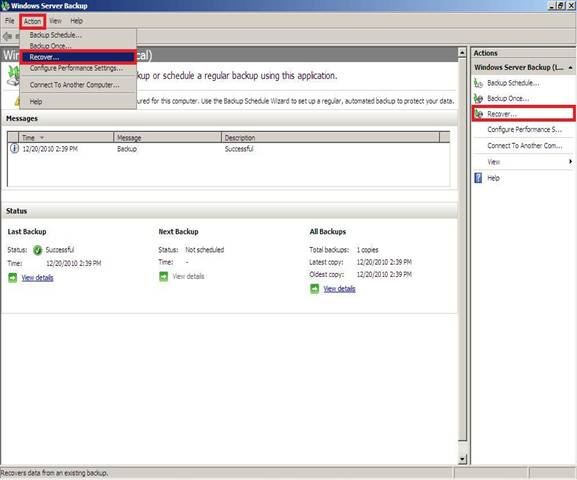Open Configure Performance Settings in Actions pane
Image resolution: width=577 pixels, height=480 pixels.
[524, 130]
